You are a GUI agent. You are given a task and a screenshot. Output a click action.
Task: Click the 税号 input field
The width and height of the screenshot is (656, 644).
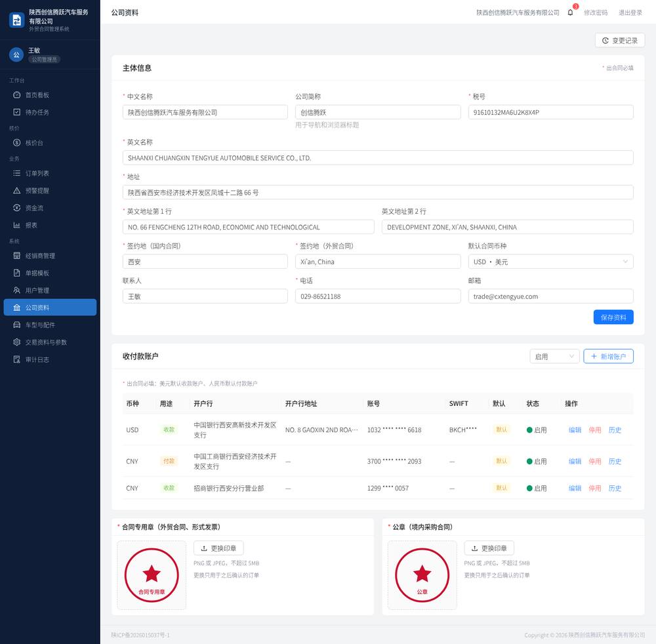tap(550, 112)
